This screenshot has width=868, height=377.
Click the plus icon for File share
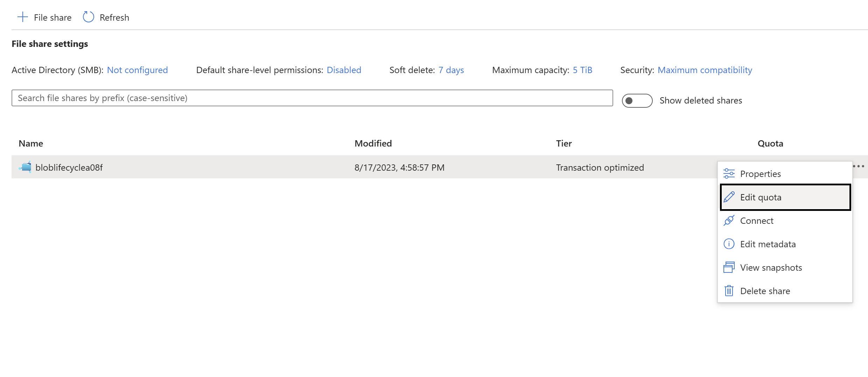pyautogui.click(x=23, y=17)
